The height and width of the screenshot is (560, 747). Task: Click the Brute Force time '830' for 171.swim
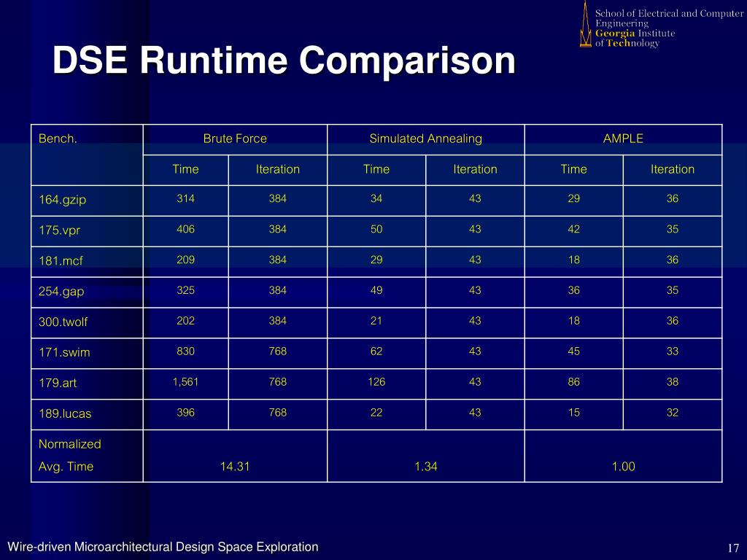click(185, 351)
